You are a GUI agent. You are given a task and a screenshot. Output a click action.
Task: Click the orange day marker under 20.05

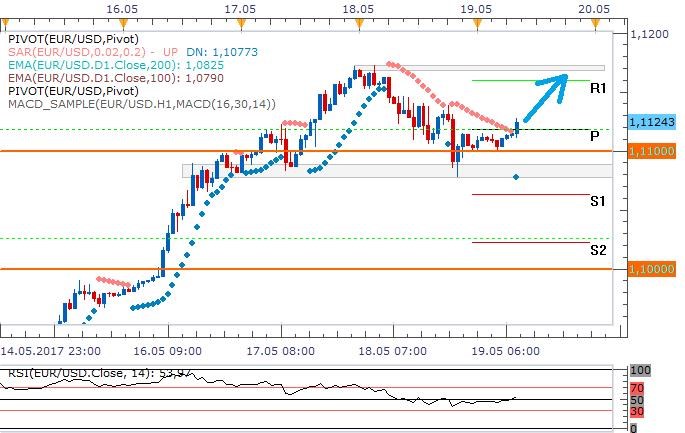click(x=595, y=24)
